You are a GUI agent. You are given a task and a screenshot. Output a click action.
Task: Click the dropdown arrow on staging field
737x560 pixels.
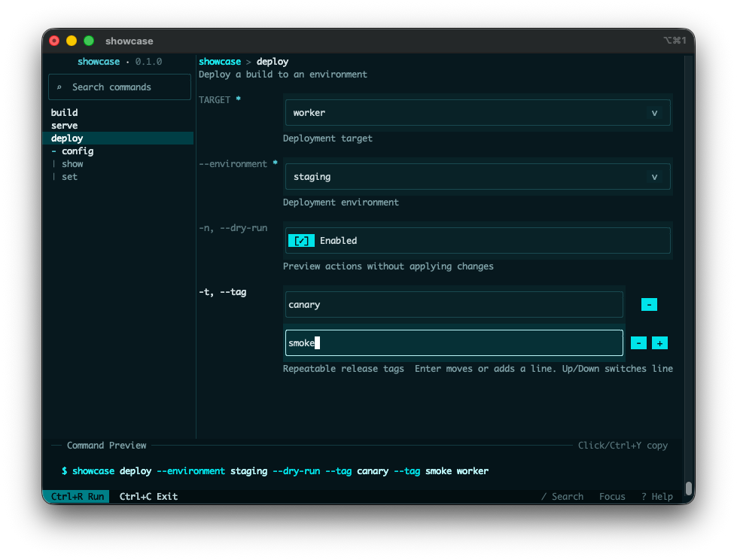654,177
